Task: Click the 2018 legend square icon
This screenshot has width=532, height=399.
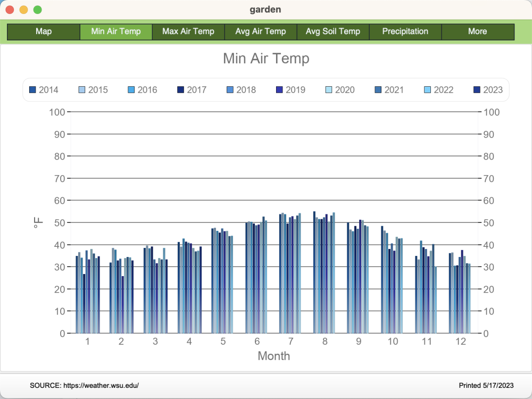Action: [x=230, y=90]
